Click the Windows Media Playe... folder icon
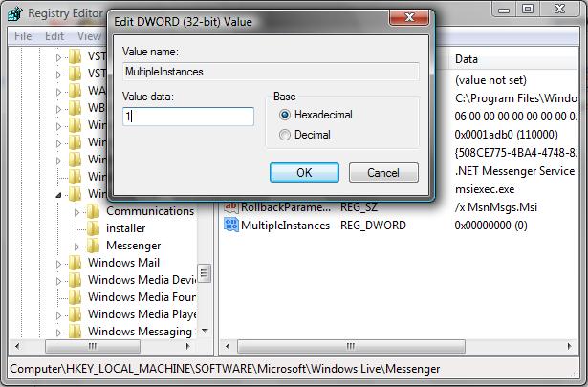 pos(75,314)
